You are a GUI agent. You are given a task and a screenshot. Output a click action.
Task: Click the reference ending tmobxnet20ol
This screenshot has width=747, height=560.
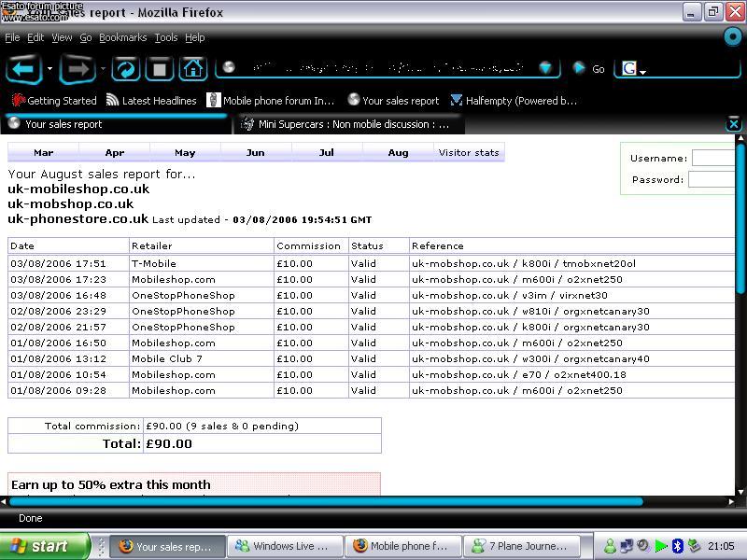click(524, 263)
